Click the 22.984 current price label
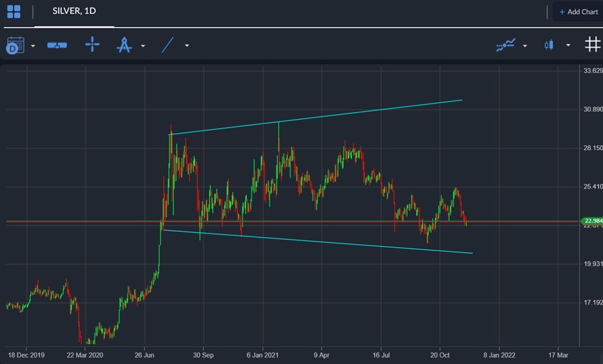 point(590,221)
